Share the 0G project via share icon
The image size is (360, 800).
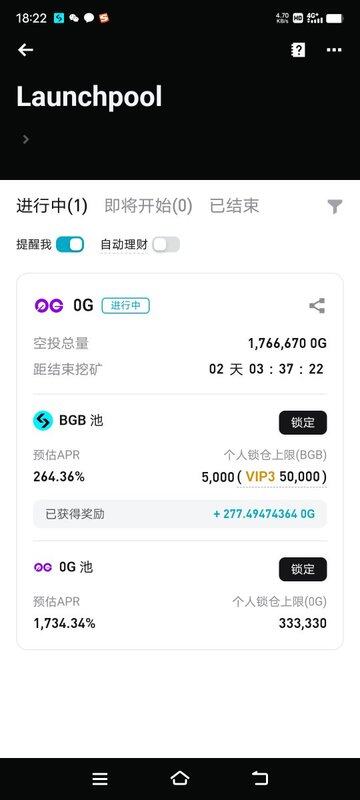pyautogui.click(x=317, y=306)
